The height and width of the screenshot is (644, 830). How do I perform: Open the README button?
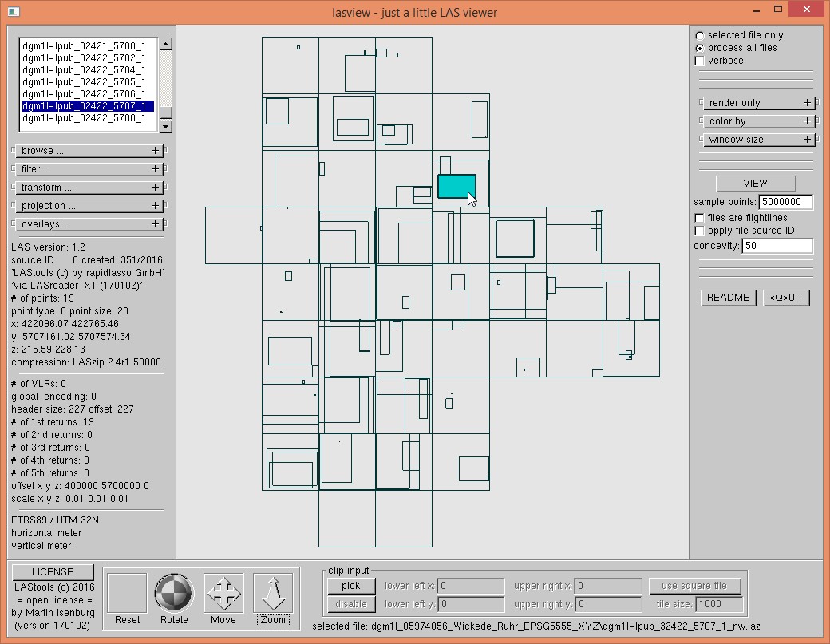coord(728,298)
